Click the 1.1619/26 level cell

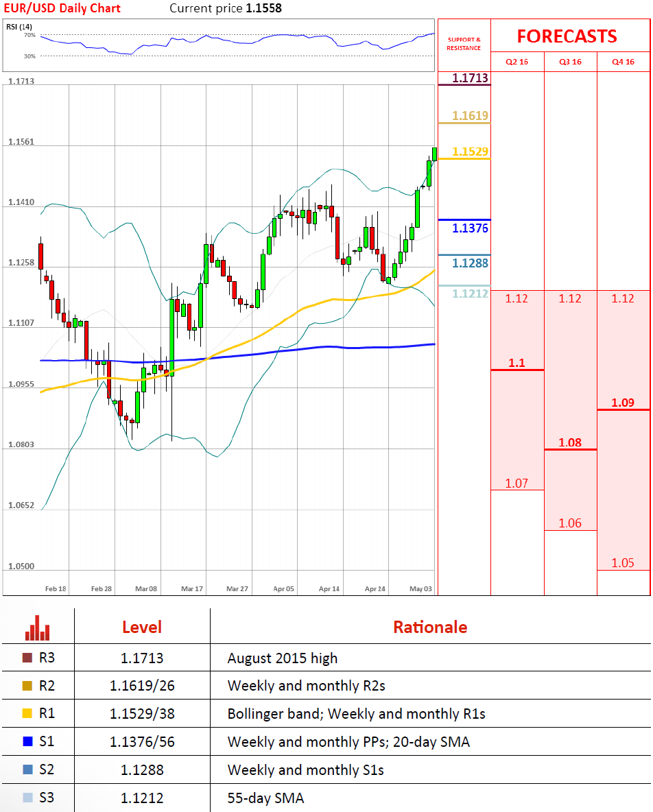(x=142, y=686)
